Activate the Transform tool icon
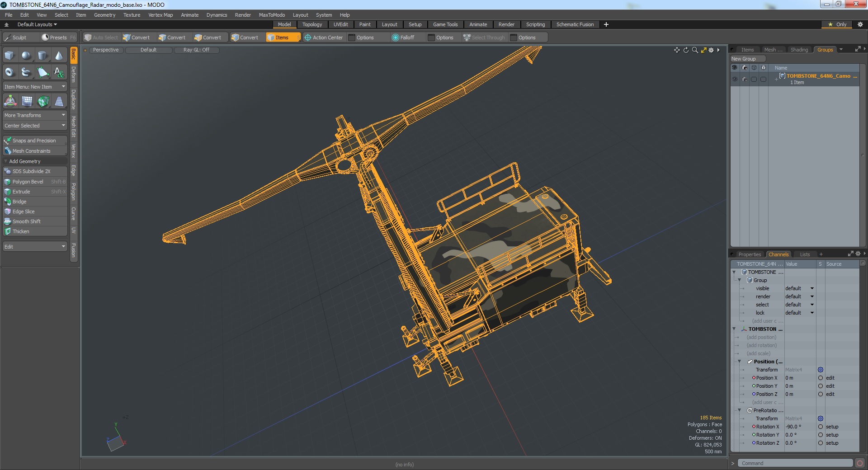Screen dimensions: 868x470 (x=10, y=101)
